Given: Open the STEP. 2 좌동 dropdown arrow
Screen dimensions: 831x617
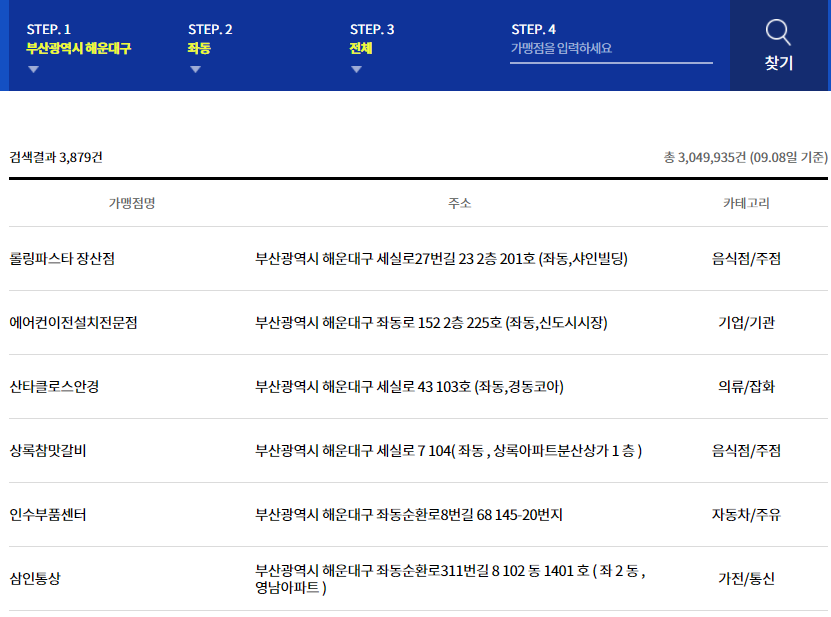Looking at the screenshot, I should [195, 69].
